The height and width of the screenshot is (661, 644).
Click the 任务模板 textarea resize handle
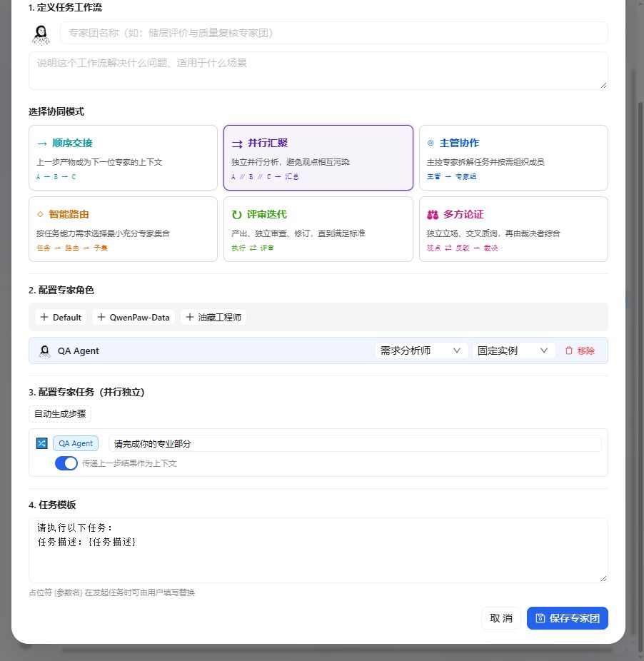pyautogui.click(x=603, y=578)
